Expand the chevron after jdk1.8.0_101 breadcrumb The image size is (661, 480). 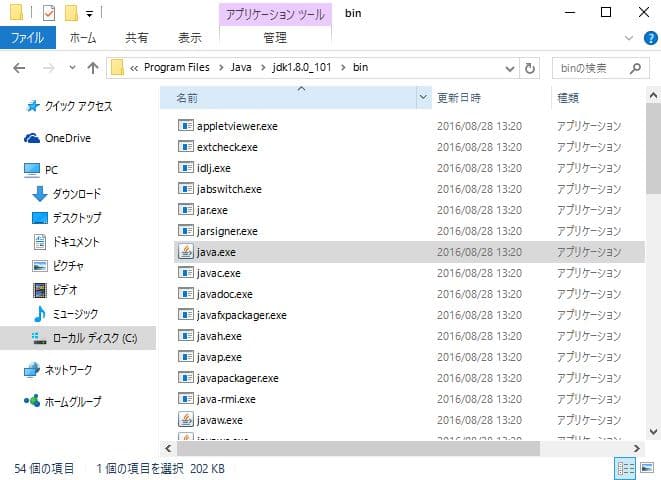click(343, 68)
